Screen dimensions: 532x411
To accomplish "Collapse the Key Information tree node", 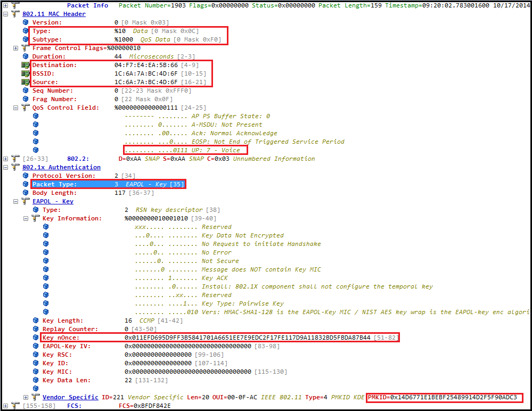I will coord(26,218).
